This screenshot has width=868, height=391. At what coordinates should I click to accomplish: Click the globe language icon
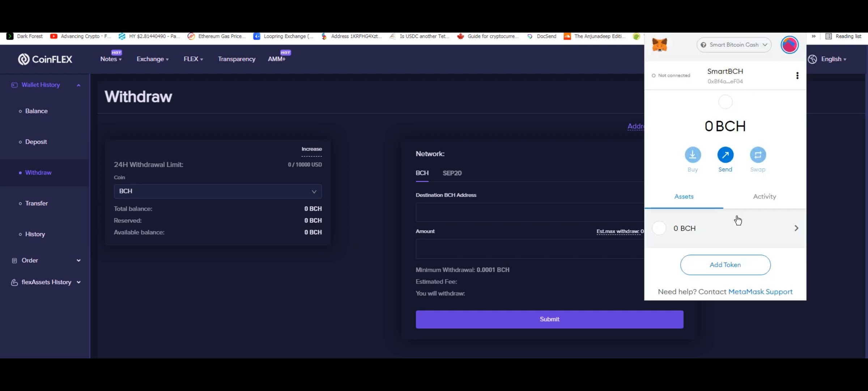click(812, 59)
